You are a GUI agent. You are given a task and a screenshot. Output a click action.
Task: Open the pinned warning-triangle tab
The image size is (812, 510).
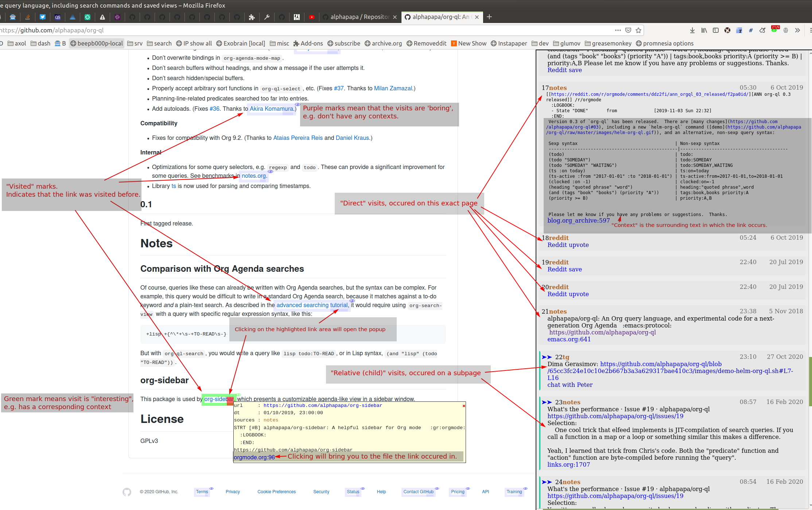coord(102,17)
